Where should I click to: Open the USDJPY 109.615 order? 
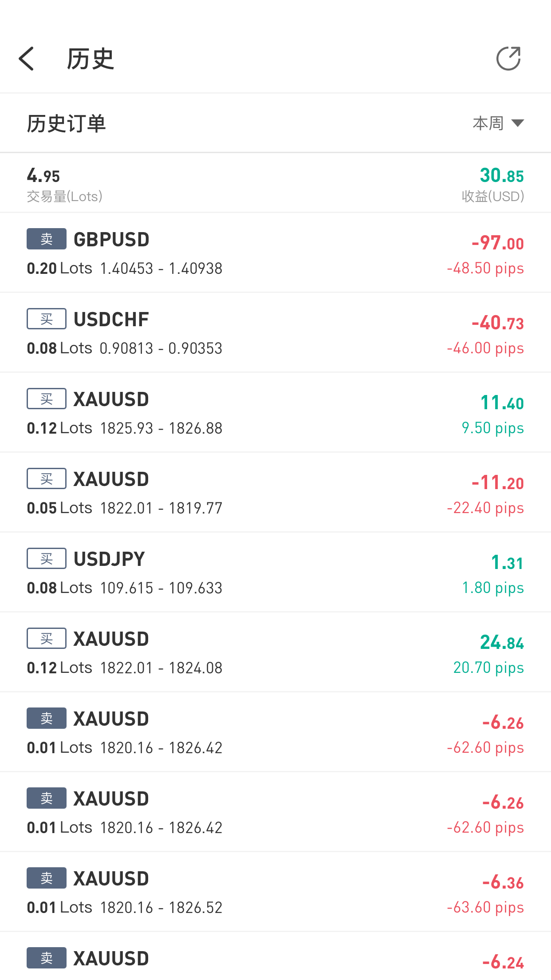tap(275, 572)
